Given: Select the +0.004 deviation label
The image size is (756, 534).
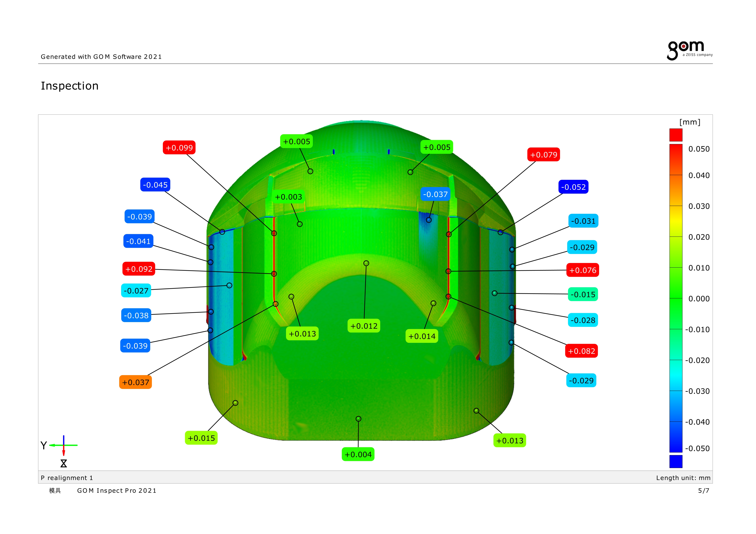Looking at the screenshot, I should click(x=358, y=454).
